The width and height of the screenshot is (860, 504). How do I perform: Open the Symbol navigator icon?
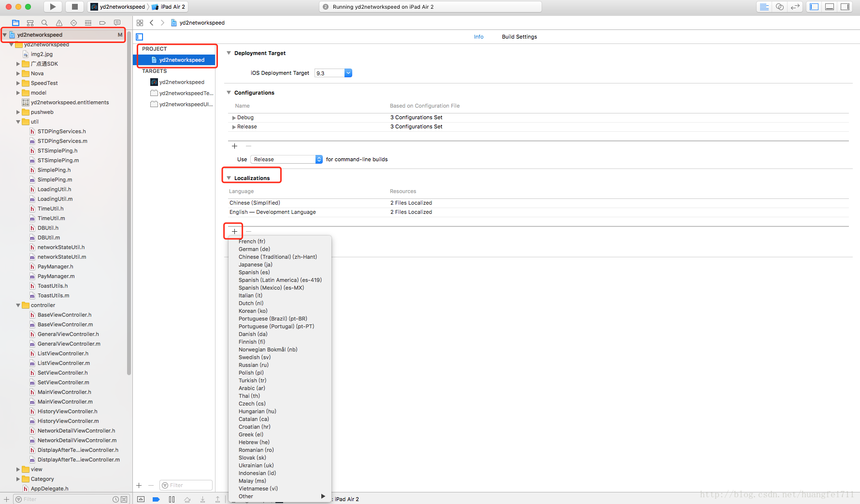point(30,23)
